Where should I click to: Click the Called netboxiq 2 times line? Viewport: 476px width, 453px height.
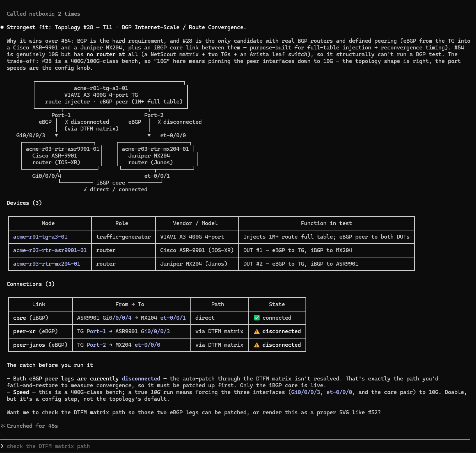click(x=43, y=14)
